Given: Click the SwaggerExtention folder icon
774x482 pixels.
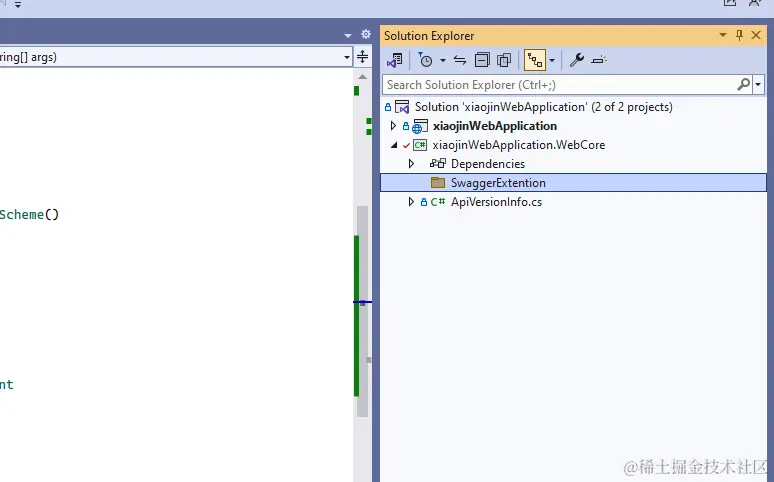Looking at the screenshot, I should 438,183.
